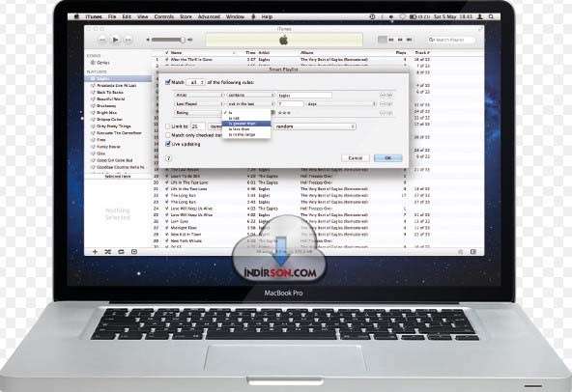The width and height of the screenshot is (572, 392).
Task: Open the Match 'all' popup menu
Action: coord(196,82)
